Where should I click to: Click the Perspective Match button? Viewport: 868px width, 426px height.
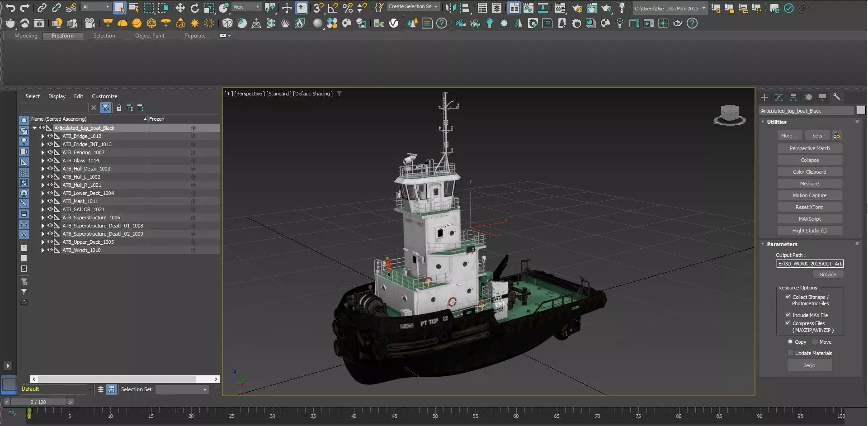(x=810, y=148)
